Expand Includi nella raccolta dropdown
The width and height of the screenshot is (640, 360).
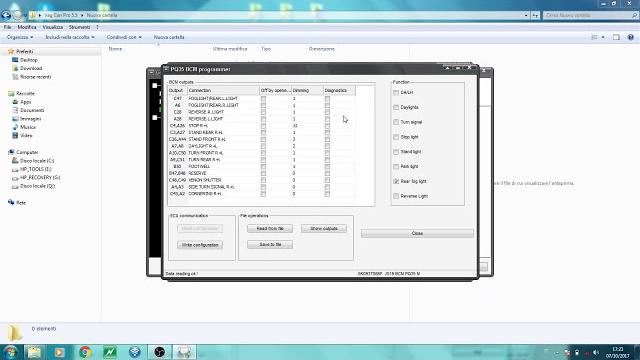[x=70, y=37]
